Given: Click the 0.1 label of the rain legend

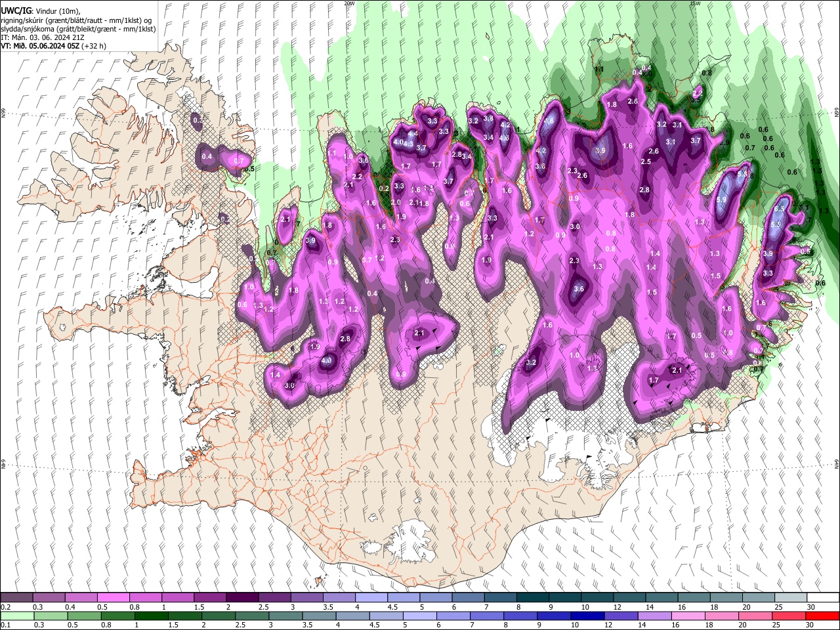Looking at the screenshot, I should click(x=5, y=625).
